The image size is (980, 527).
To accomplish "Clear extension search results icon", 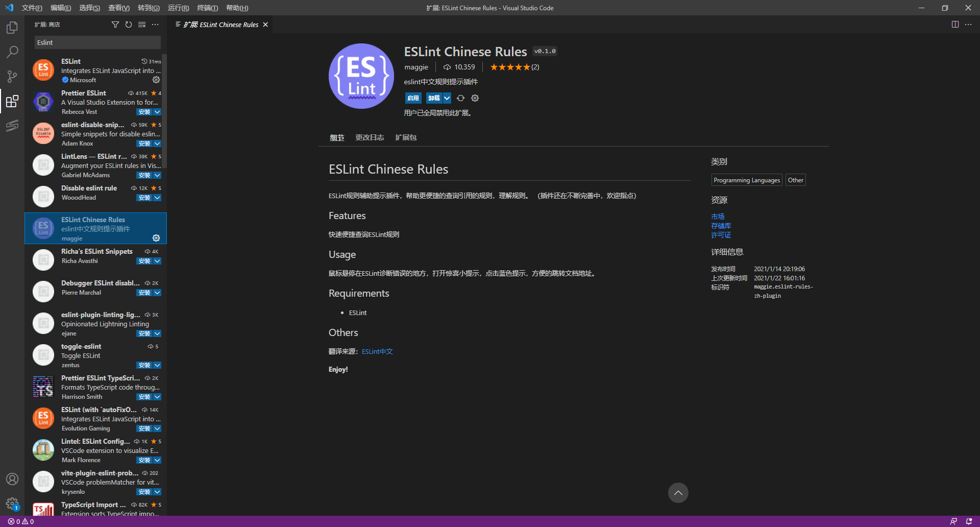I will (x=142, y=25).
